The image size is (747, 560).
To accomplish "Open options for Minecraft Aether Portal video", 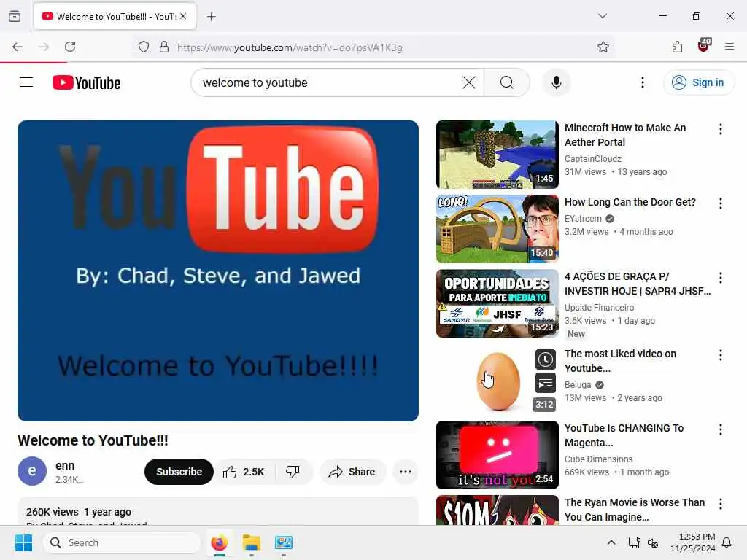I will click(x=720, y=129).
